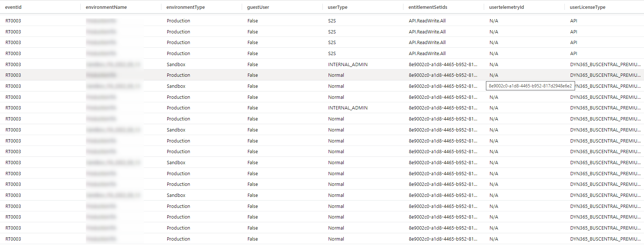
Task: Click the entitlementSetIds column header
Action: pyautogui.click(x=428, y=7)
